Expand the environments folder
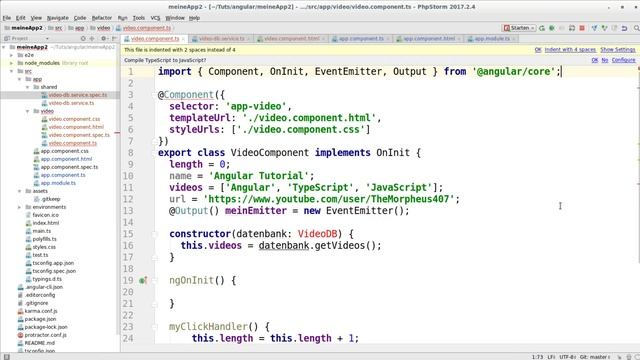This screenshot has width=640, height=360. [20, 207]
